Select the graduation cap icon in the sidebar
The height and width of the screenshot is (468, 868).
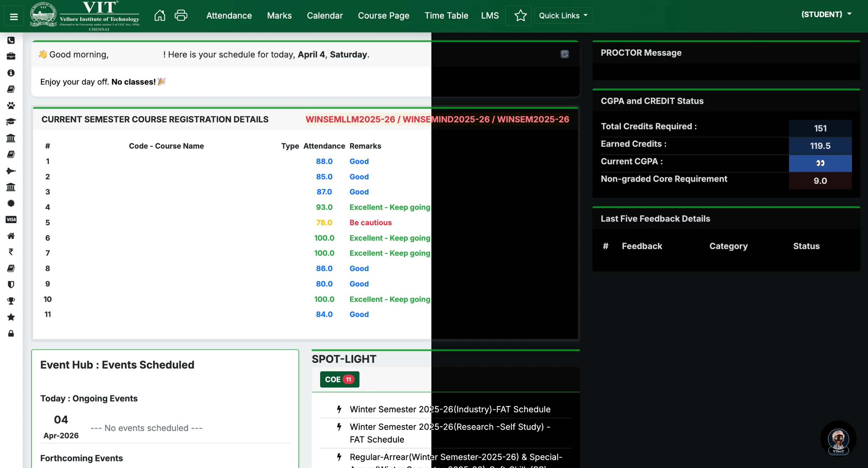(11, 121)
